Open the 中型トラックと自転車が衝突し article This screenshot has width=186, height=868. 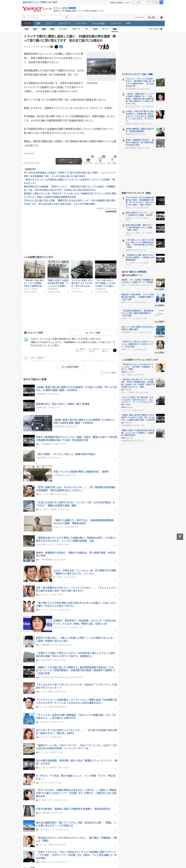81,472
